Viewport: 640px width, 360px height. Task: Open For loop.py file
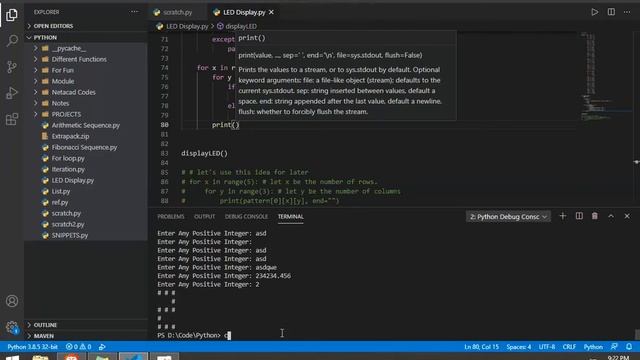[x=86, y=158]
